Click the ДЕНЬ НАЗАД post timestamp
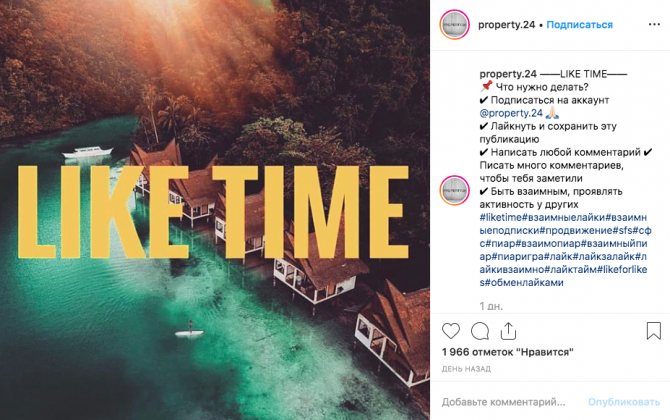 coord(466,369)
